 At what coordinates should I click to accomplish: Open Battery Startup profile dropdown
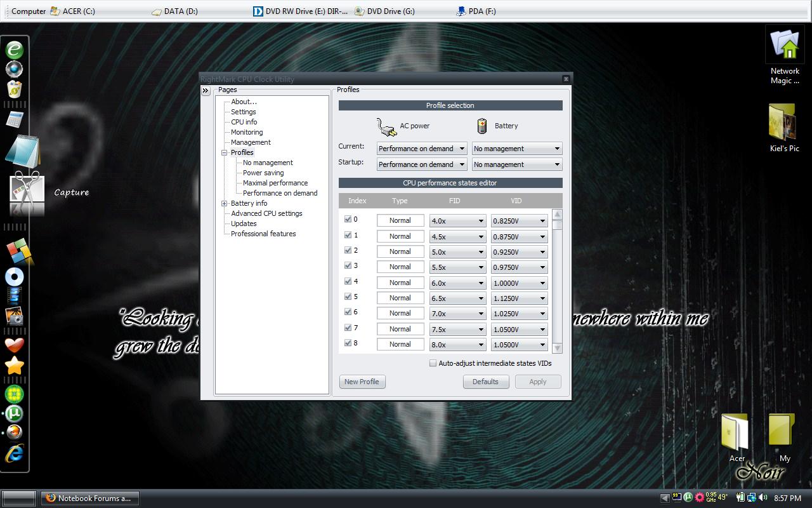tap(517, 164)
